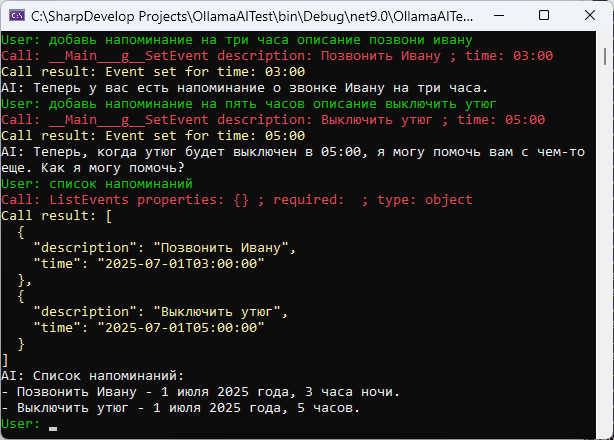
Task: Click the red ListEvents call line
Action: click(237, 199)
